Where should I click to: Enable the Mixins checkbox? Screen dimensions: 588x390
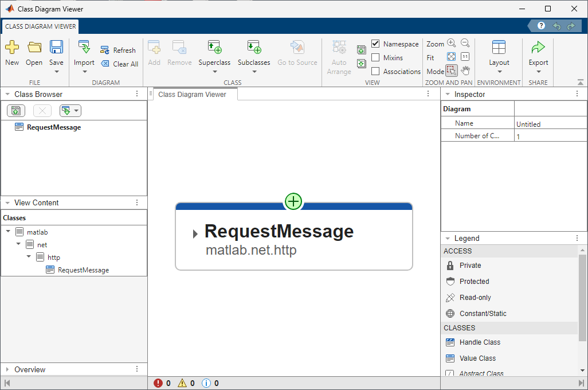point(375,57)
